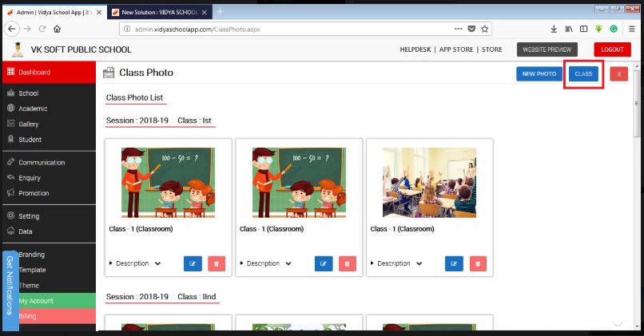Open the real classroom photo thumbnail
644x336 pixels.
(430, 183)
